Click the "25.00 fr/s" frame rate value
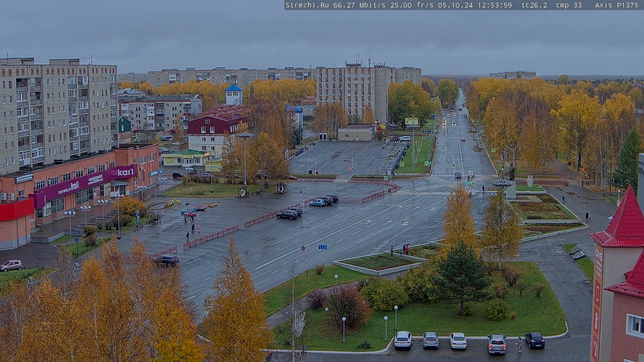The height and width of the screenshot is (362, 644). 412,5
